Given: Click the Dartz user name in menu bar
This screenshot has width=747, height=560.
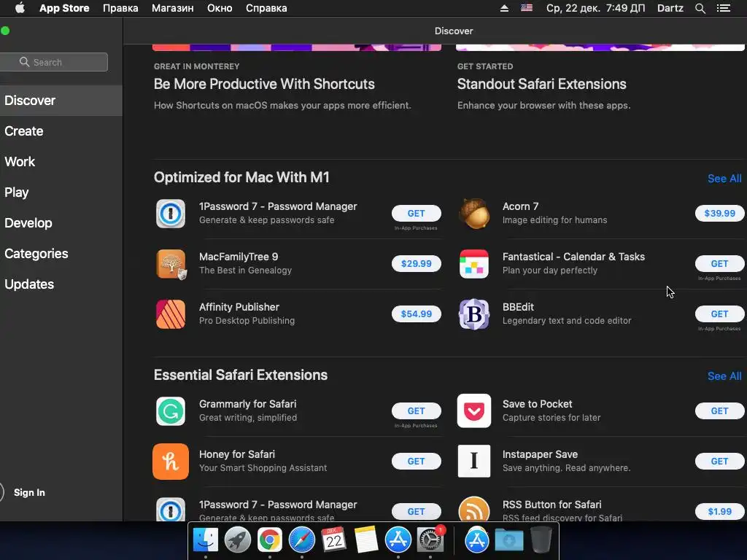Looking at the screenshot, I should pyautogui.click(x=670, y=8).
